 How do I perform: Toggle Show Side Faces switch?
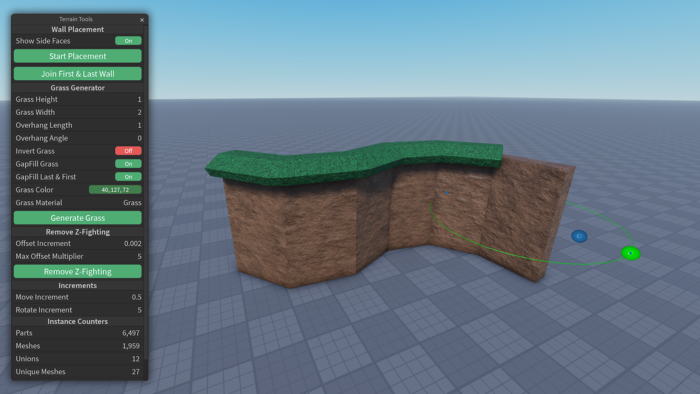click(x=128, y=41)
